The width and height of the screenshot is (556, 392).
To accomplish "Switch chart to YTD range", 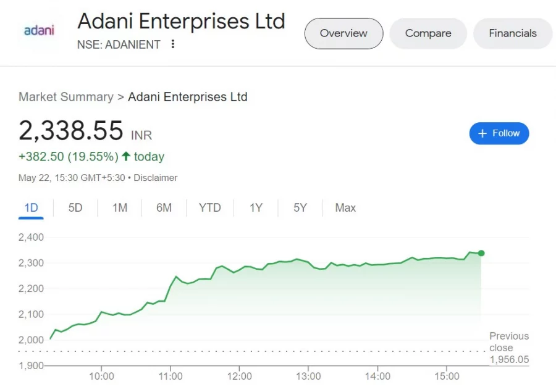I will (x=210, y=207).
